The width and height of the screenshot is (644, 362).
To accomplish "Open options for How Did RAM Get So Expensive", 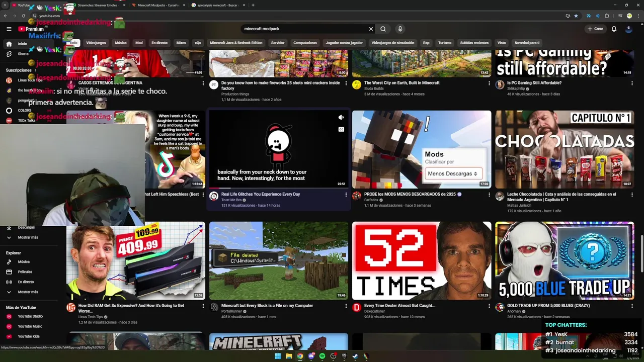I will [x=203, y=306].
